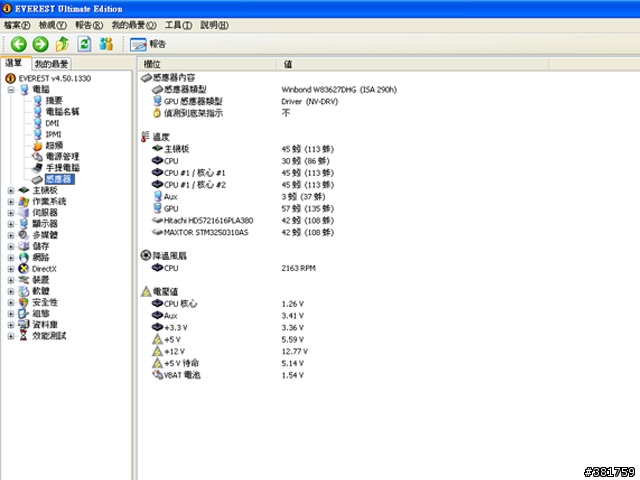Click the green Forward arrow button
Image resolution: width=640 pixels, height=480 pixels.
pos(40,44)
